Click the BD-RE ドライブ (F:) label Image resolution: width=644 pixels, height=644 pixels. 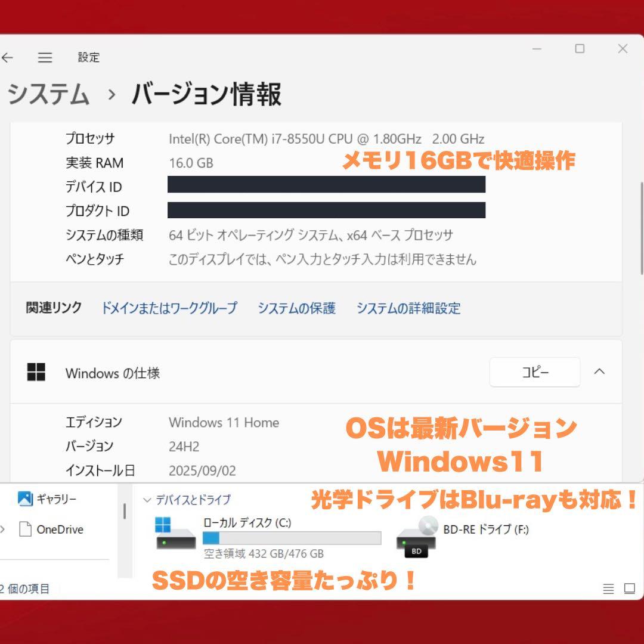(486, 530)
